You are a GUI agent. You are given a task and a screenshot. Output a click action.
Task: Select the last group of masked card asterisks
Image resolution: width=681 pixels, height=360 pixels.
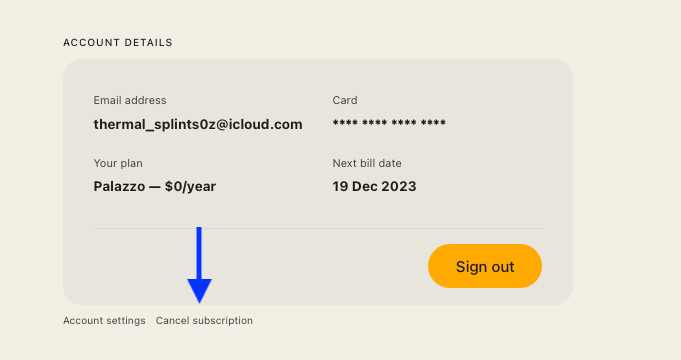coord(433,122)
